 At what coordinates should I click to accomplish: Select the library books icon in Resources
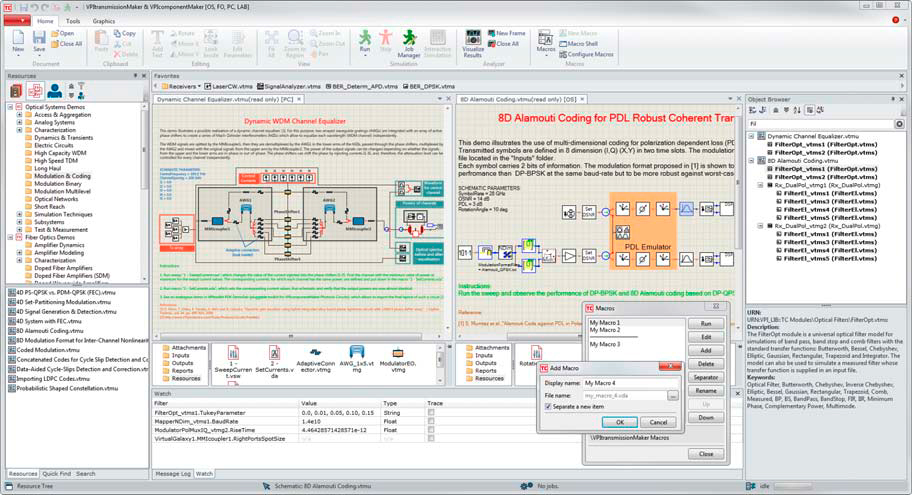pos(16,91)
